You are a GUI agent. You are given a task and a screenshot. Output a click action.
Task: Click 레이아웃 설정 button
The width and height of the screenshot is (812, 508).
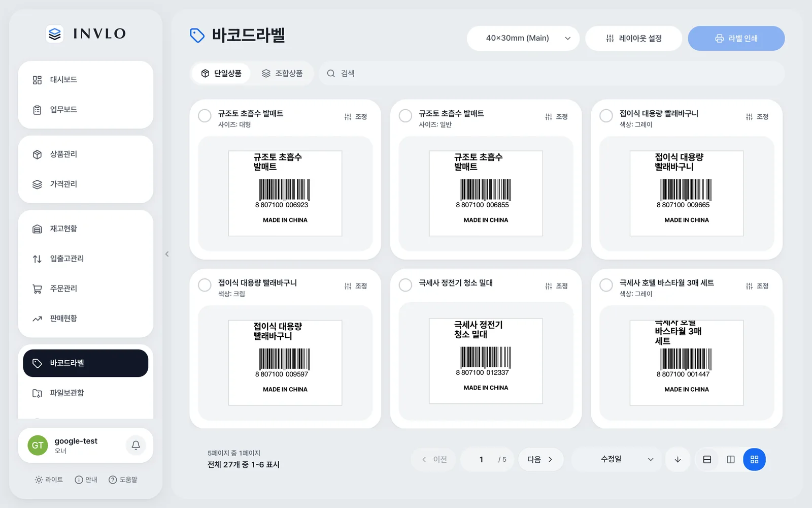coord(633,38)
